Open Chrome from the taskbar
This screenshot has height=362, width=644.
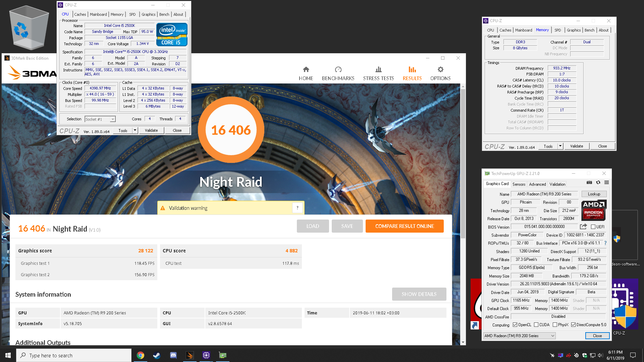(141, 355)
